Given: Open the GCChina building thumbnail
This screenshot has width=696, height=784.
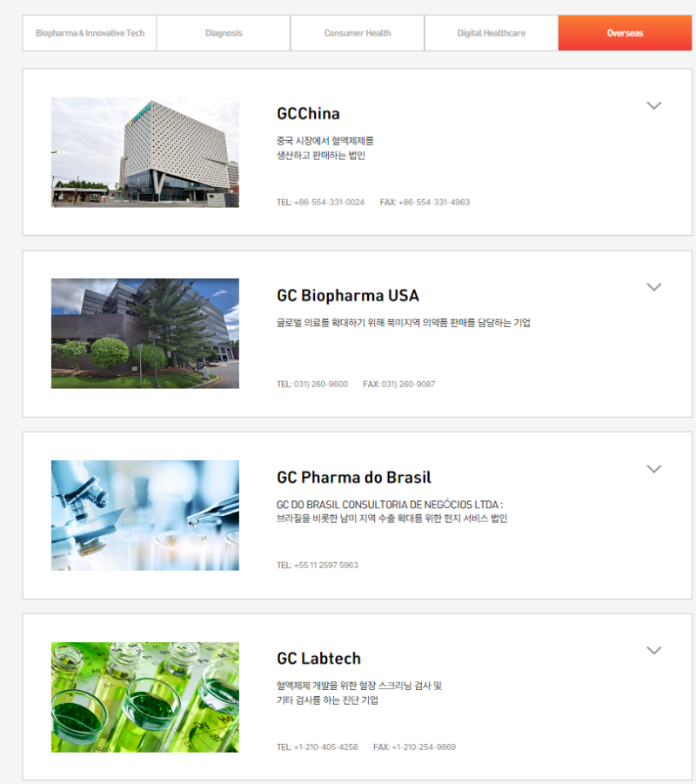Looking at the screenshot, I should 145,152.
